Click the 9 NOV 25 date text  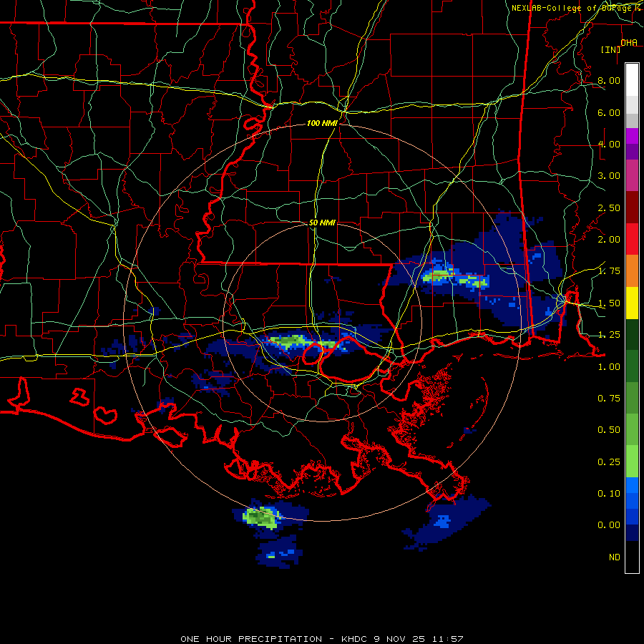[401, 639]
